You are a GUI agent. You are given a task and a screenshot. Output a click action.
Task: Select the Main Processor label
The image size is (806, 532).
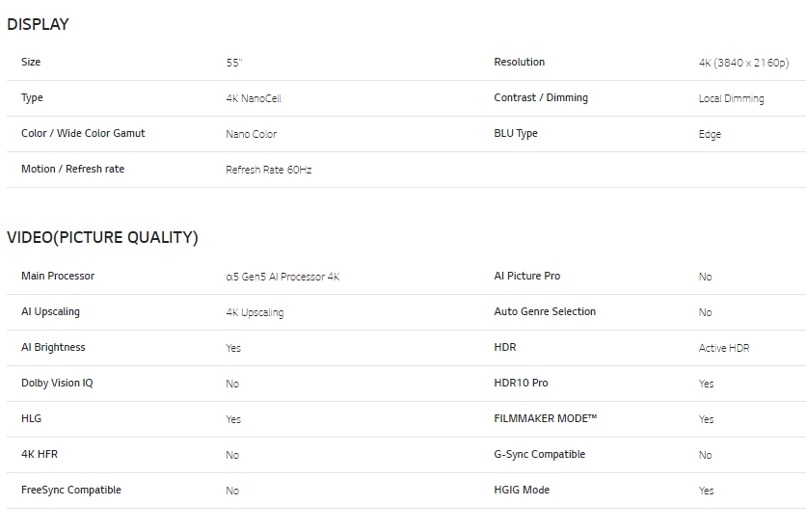click(58, 276)
